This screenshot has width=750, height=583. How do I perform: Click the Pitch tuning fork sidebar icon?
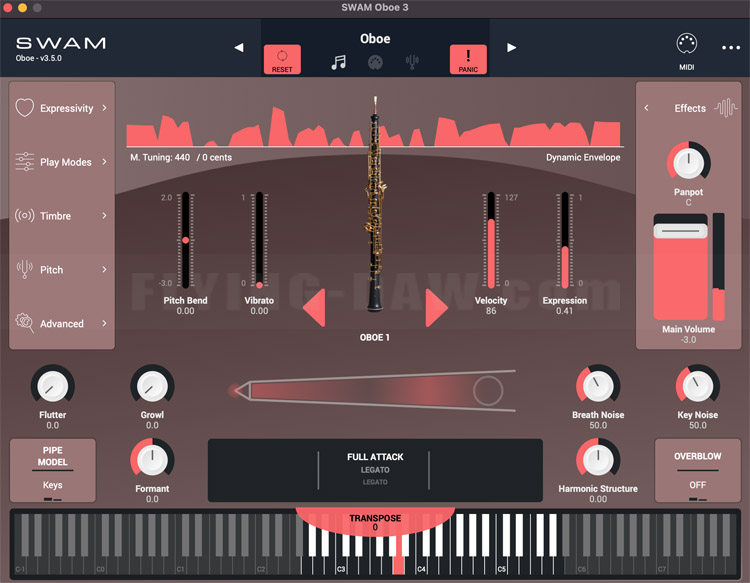24,269
